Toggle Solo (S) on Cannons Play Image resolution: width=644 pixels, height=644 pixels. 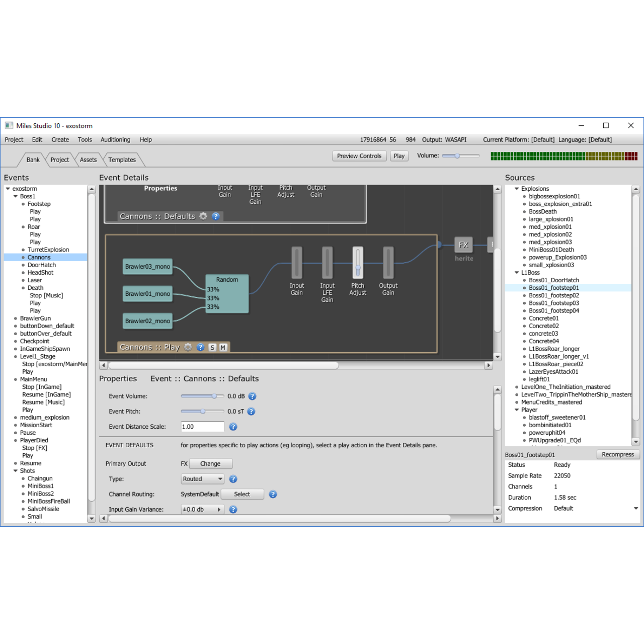212,348
